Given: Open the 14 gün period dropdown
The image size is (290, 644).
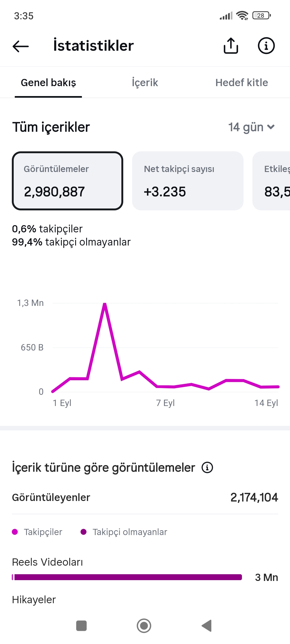Looking at the screenshot, I should (x=252, y=127).
